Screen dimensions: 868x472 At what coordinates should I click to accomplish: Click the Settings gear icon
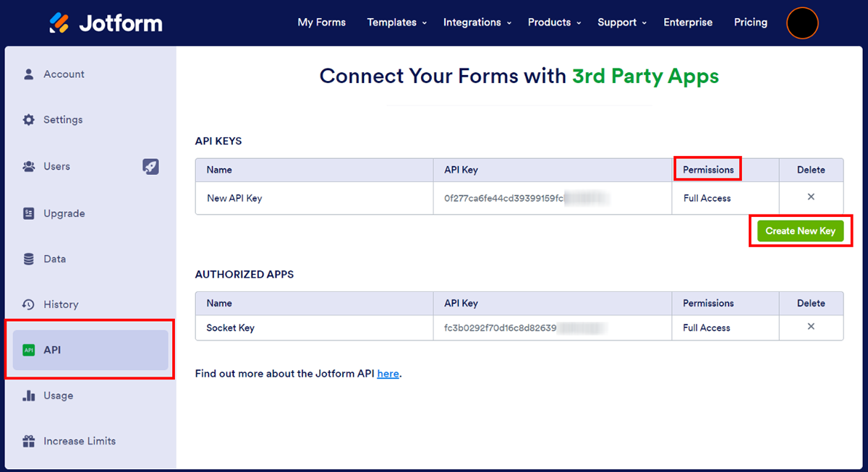[29, 120]
